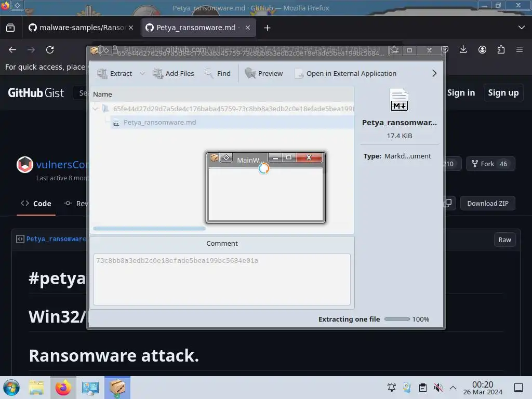
Task: Click the Find toolbar button
Action: pyautogui.click(x=218, y=73)
